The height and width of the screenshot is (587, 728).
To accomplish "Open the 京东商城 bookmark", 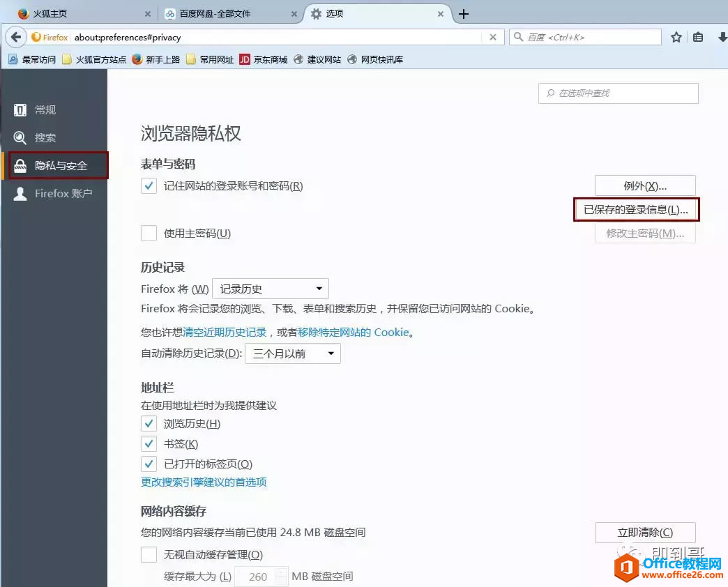I will coord(264,59).
